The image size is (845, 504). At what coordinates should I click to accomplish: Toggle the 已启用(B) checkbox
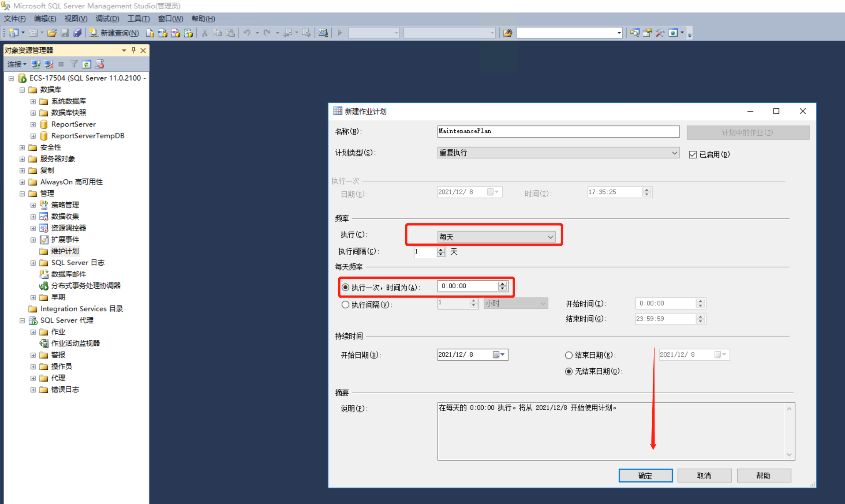click(693, 155)
